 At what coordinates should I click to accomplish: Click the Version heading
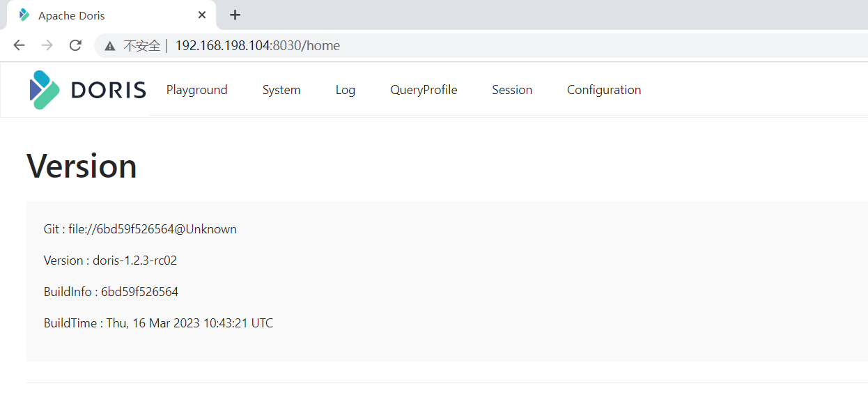[82, 166]
